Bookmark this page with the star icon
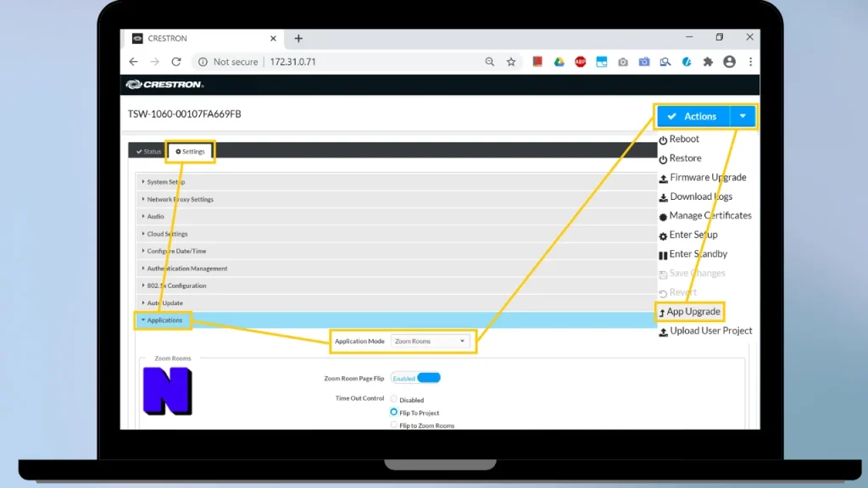 click(x=511, y=61)
